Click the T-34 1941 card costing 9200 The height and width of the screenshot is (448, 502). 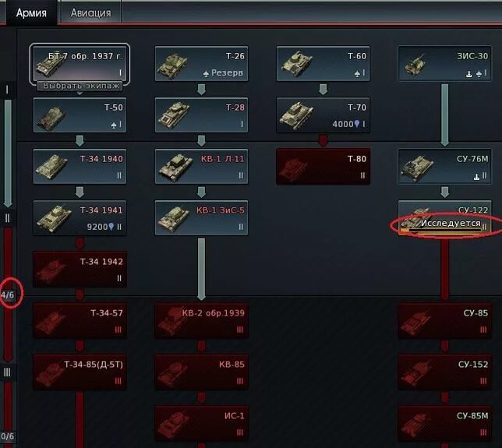(x=80, y=218)
